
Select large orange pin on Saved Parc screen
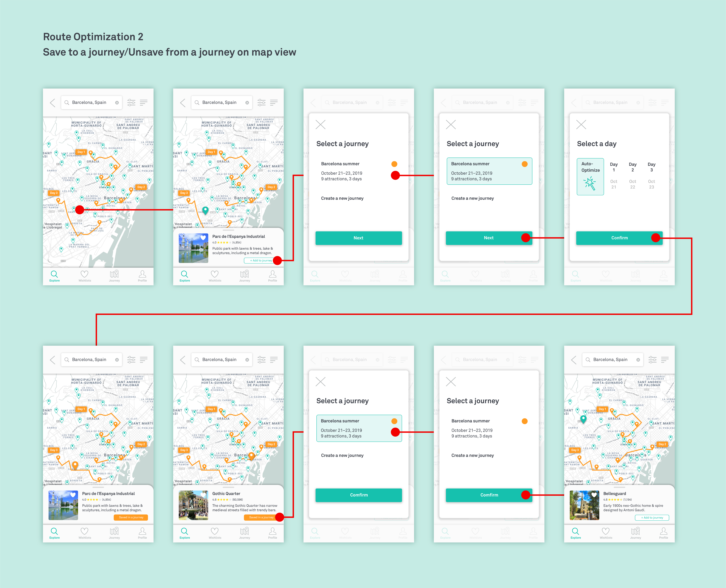click(75, 466)
